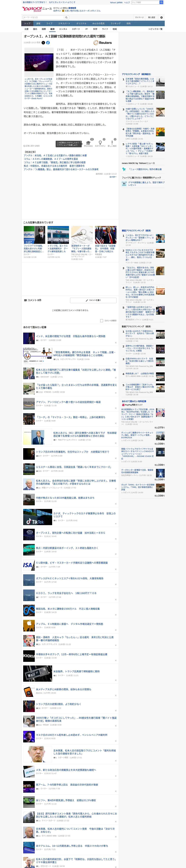
Task: Click the blue web search magnifier button
Action: pyautogui.click(x=161, y=2)
